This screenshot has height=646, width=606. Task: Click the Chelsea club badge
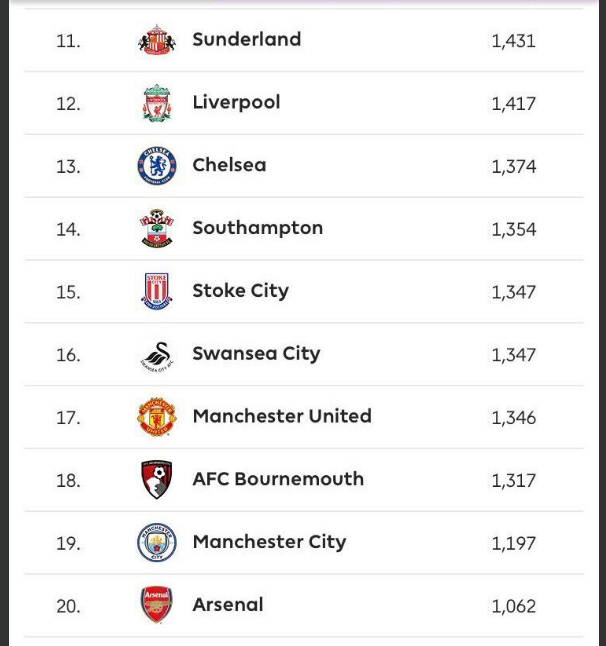coord(157,166)
